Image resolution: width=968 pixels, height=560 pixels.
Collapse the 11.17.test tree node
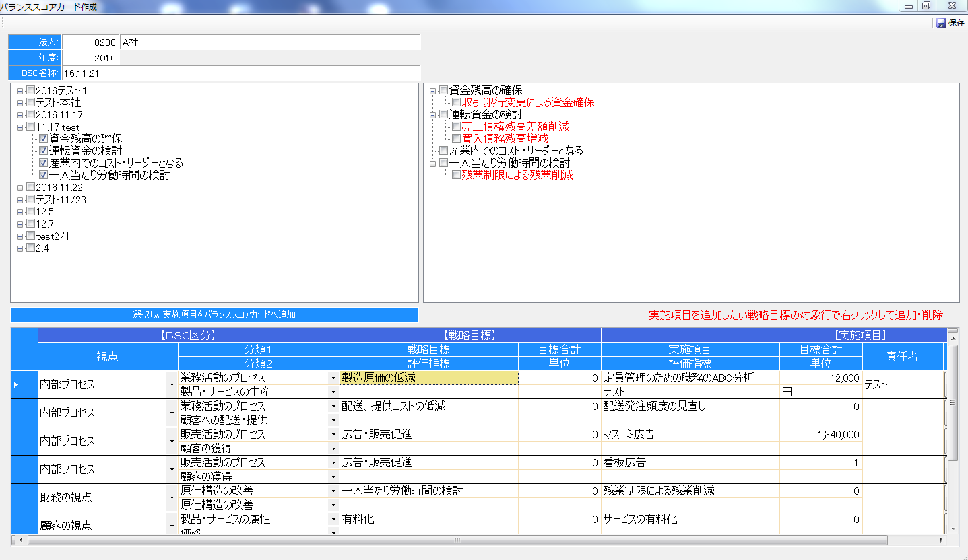[x=20, y=127]
